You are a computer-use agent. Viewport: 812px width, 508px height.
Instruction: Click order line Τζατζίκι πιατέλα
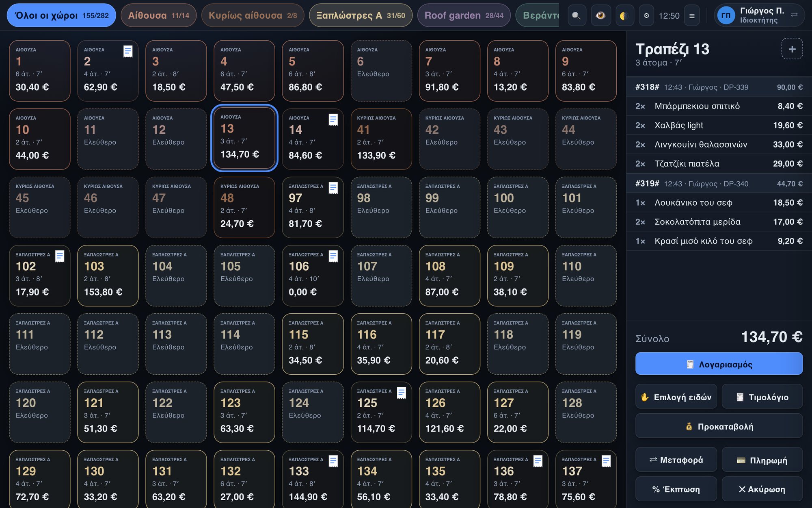(719, 163)
